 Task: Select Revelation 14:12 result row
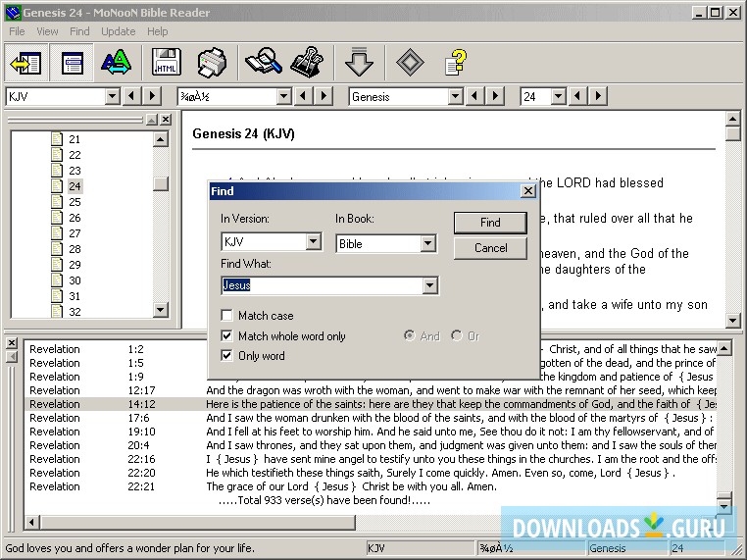[x=372, y=404]
